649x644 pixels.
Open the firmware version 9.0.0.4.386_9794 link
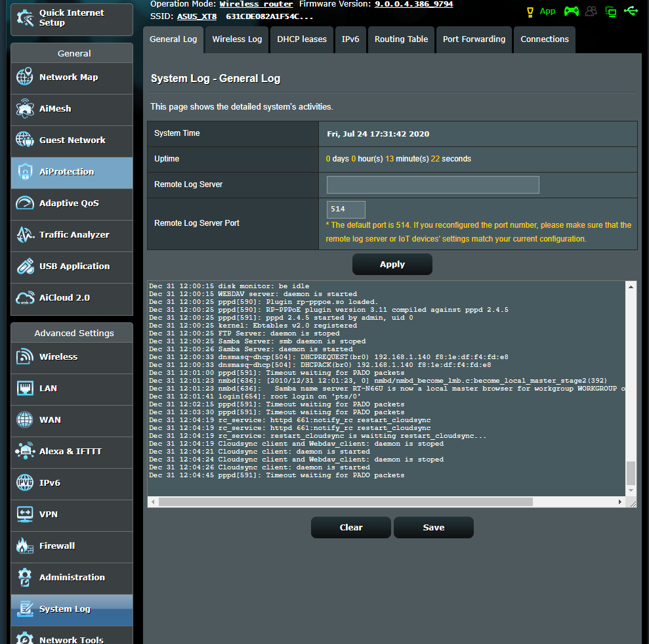414,4
